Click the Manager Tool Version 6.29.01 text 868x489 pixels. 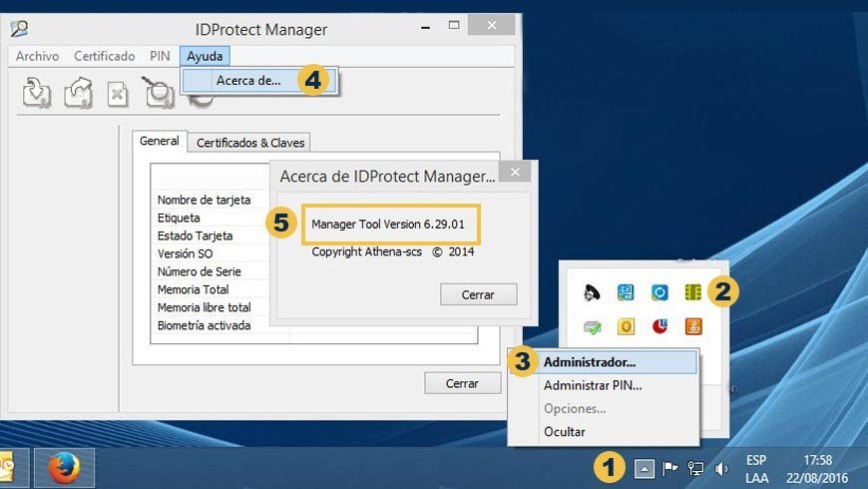point(387,225)
